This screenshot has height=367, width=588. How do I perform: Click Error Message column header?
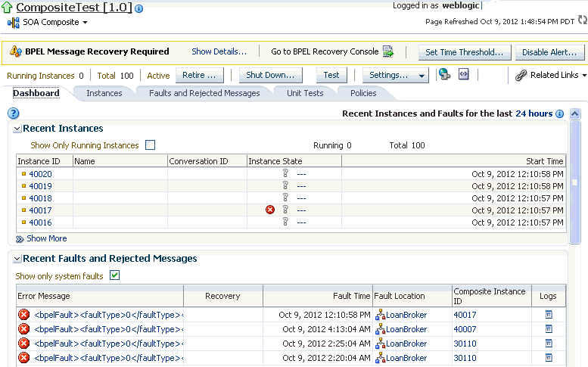tap(100, 296)
